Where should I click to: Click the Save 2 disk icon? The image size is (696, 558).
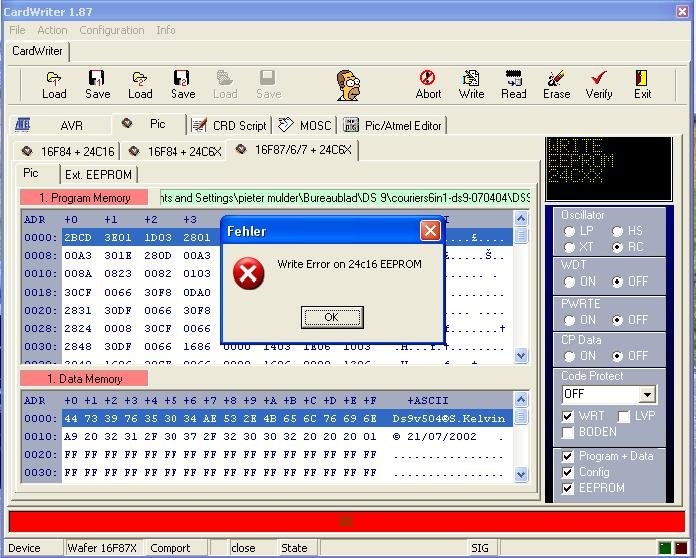click(182, 78)
